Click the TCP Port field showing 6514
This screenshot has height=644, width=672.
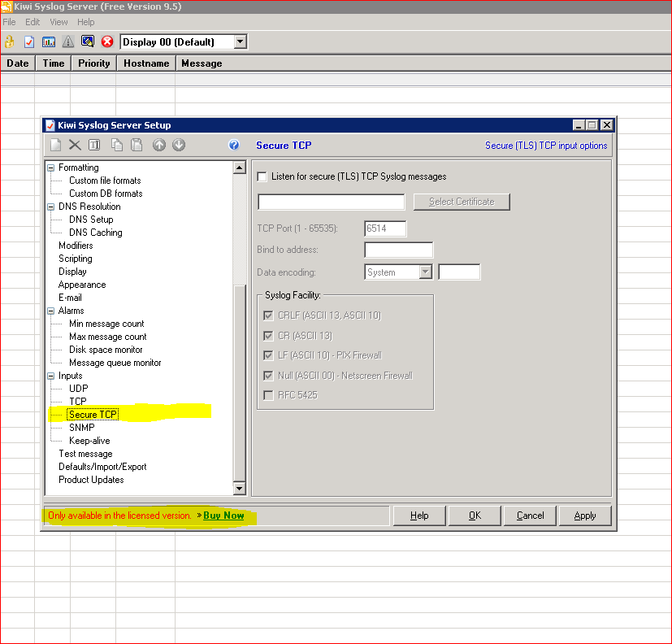click(x=385, y=228)
